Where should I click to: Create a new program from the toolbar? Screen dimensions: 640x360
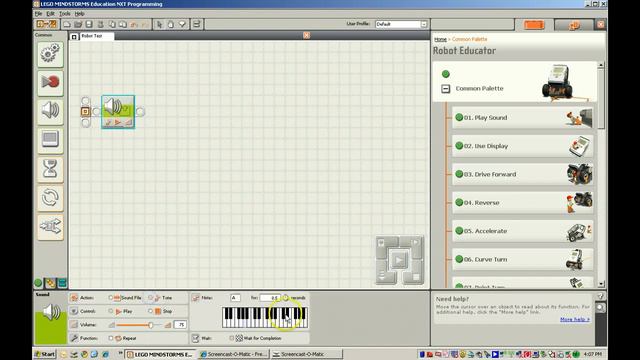point(67,24)
